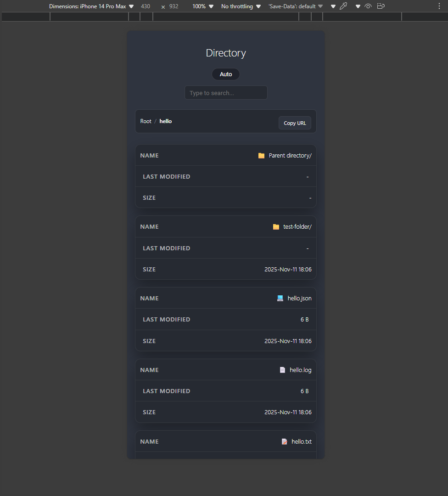Click the folder icon beside Parent directory
The height and width of the screenshot is (496, 448).
coord(261,156)
